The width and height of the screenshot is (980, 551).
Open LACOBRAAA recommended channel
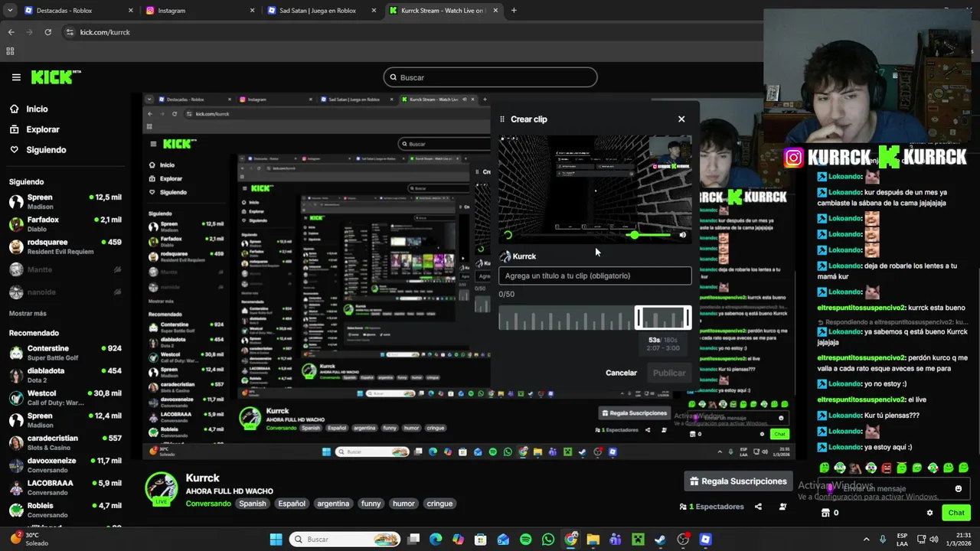[x=65, y=487]
